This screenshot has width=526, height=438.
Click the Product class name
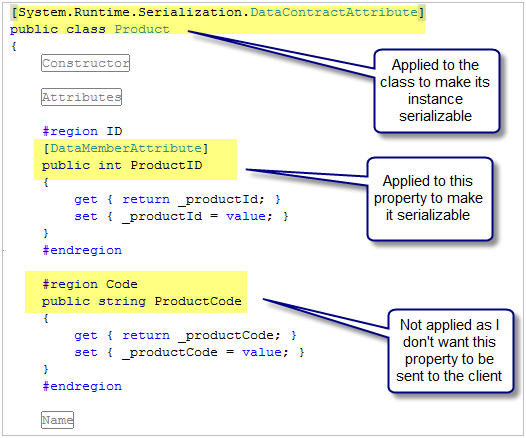click(142, 29)
